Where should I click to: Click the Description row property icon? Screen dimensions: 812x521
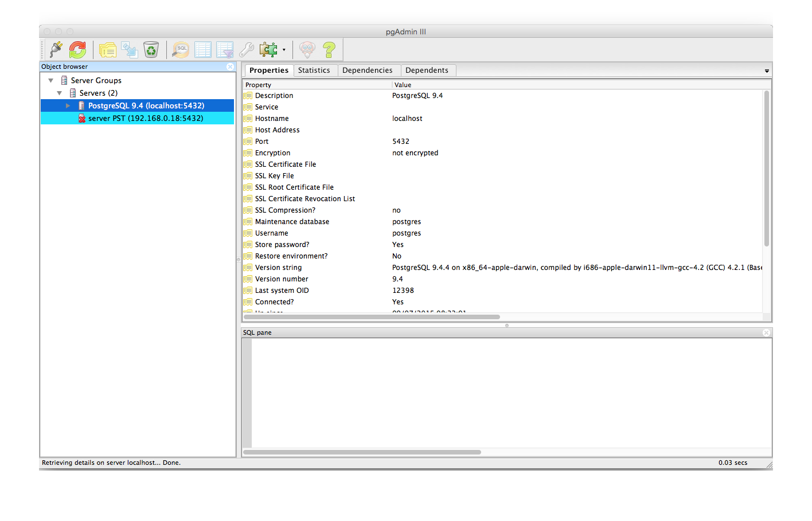248,96
